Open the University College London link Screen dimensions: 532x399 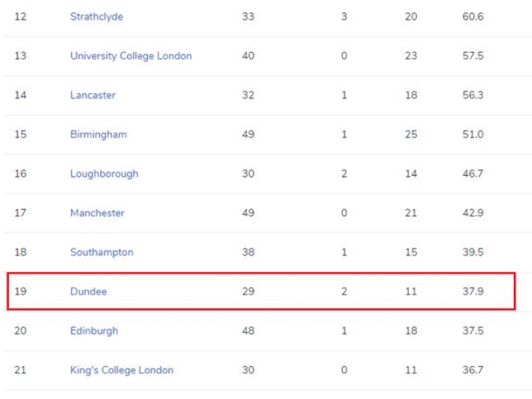coord(131,56)
